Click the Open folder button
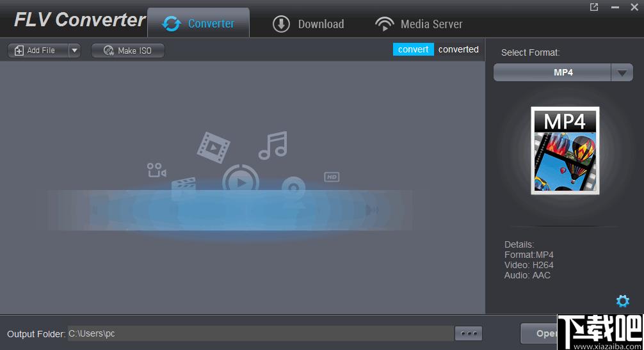 539,333
